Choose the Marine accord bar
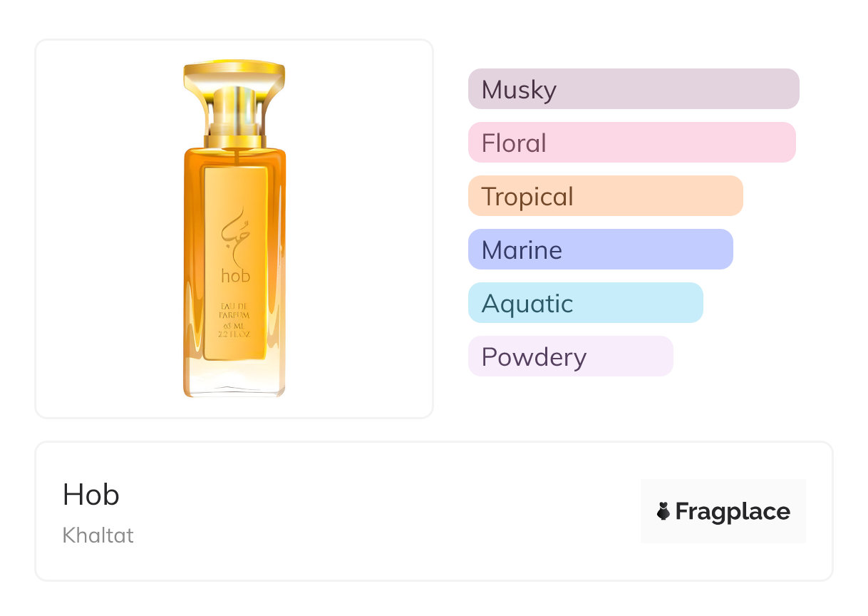The height and width of the screenshot is (616, 868). 600,250
